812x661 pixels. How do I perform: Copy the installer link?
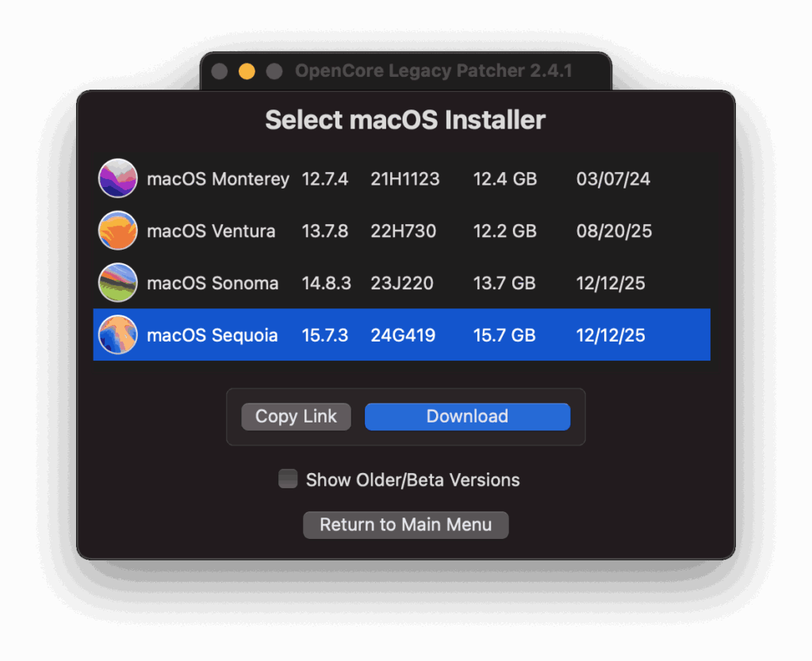tap(296, 416)
